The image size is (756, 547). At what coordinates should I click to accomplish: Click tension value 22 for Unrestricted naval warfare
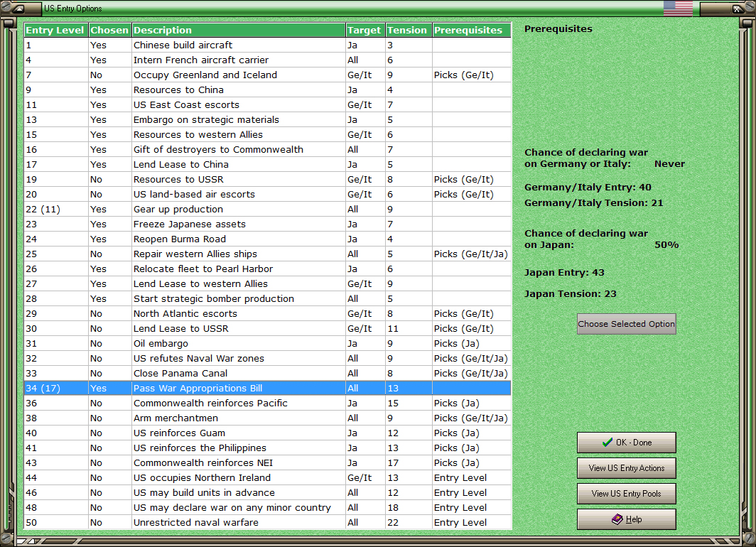409,523
